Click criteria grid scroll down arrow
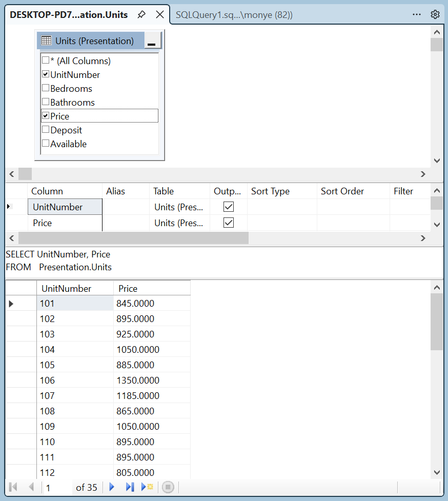This screenshot has height=501, width=448. 437,225
